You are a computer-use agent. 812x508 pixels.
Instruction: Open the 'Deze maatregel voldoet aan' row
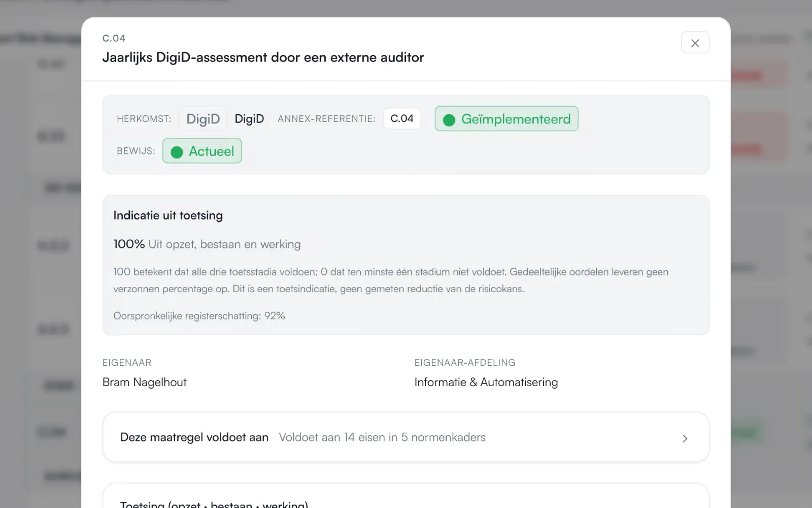pyautogui.click(x=405, y=437)
